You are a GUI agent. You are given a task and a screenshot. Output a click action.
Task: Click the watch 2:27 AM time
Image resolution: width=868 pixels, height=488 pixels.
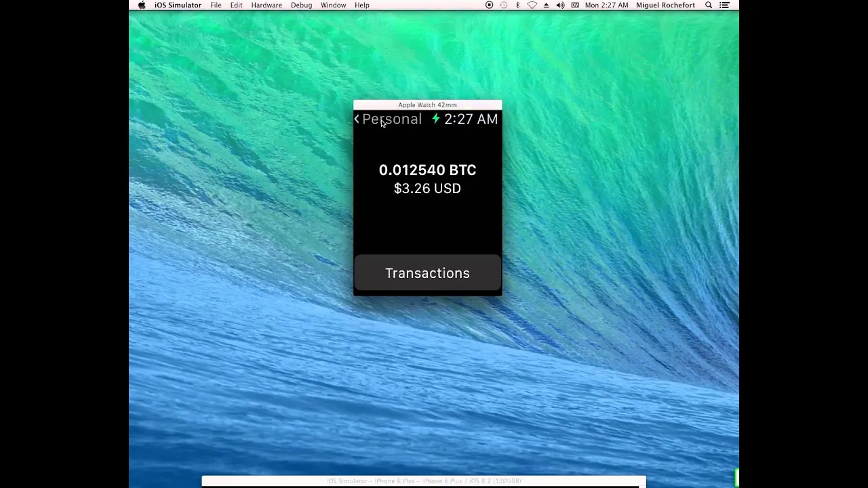(x=471, y=119)
